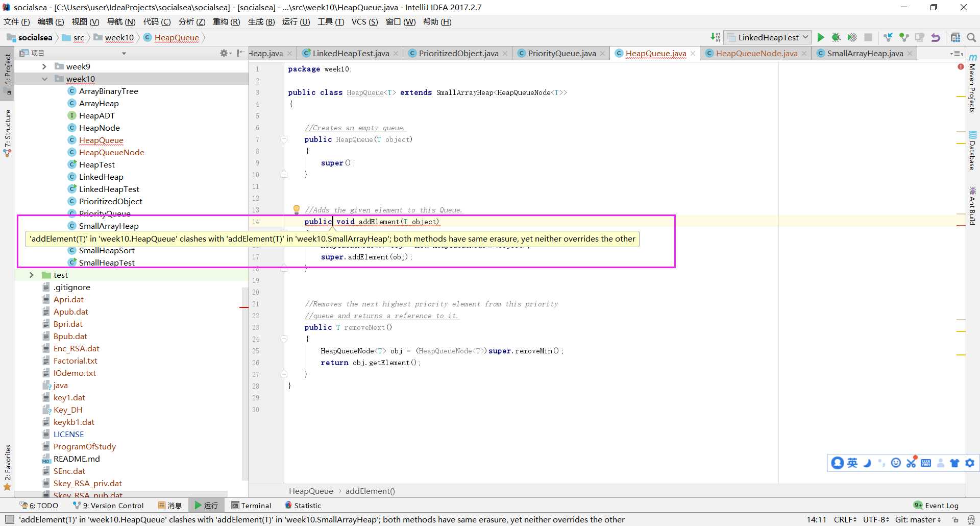Toggle IME punctuation mode

click(881, 463)
